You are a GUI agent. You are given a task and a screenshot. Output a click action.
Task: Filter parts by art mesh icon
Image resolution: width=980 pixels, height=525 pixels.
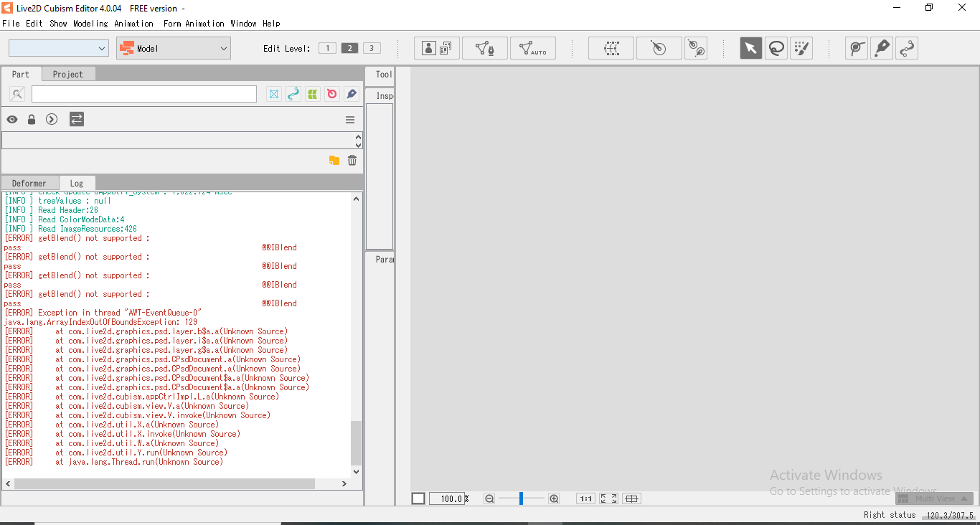[274, 94]
